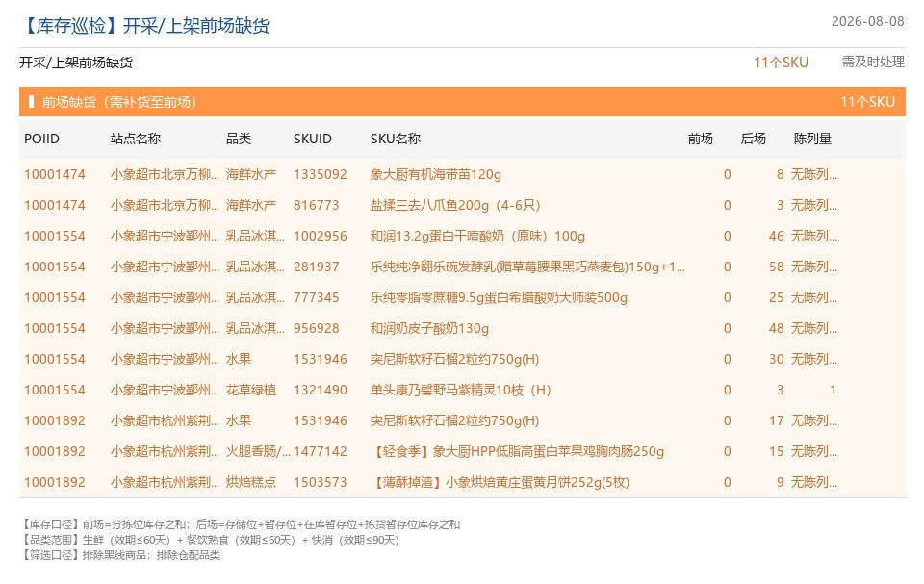The width and height of the screenshot is (924, 584).
Task: Click the 【筛选口径】 footnote line
Action: click(x=121, y=555)
